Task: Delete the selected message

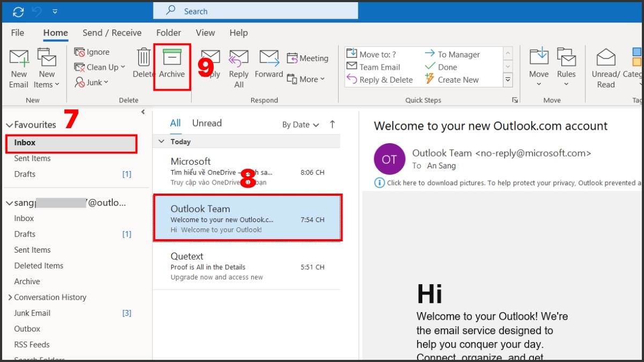Action: [143, 63]
